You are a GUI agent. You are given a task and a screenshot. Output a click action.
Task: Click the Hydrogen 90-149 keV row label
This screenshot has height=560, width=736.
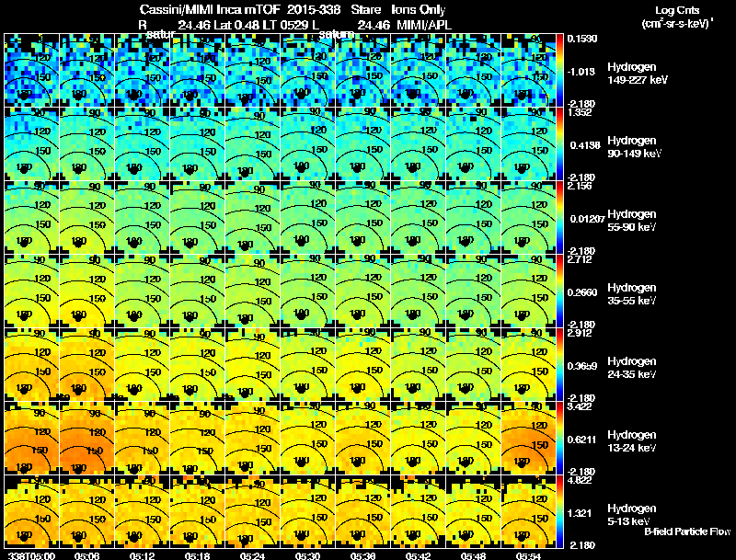coord(635,147)
